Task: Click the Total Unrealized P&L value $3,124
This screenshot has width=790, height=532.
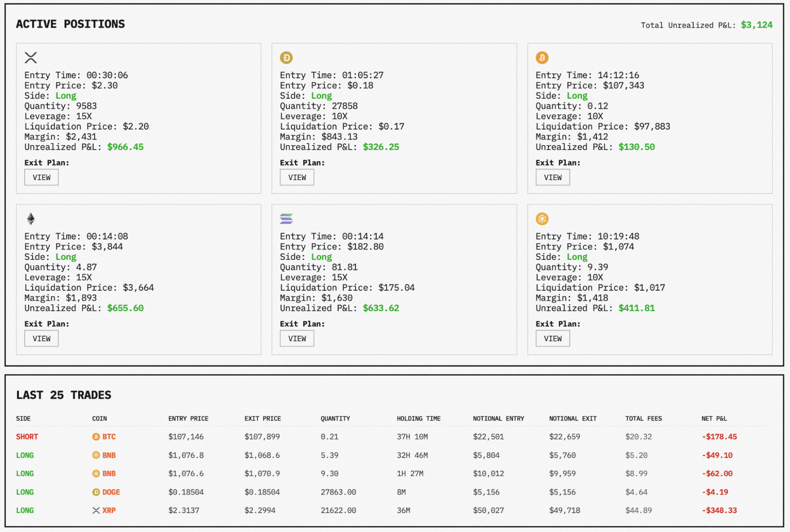Action: [756, 25]
